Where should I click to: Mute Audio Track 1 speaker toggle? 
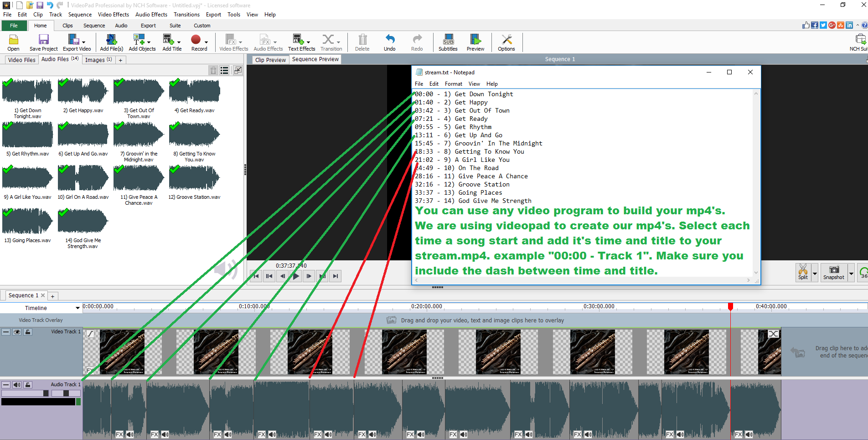tap(17, 385)
